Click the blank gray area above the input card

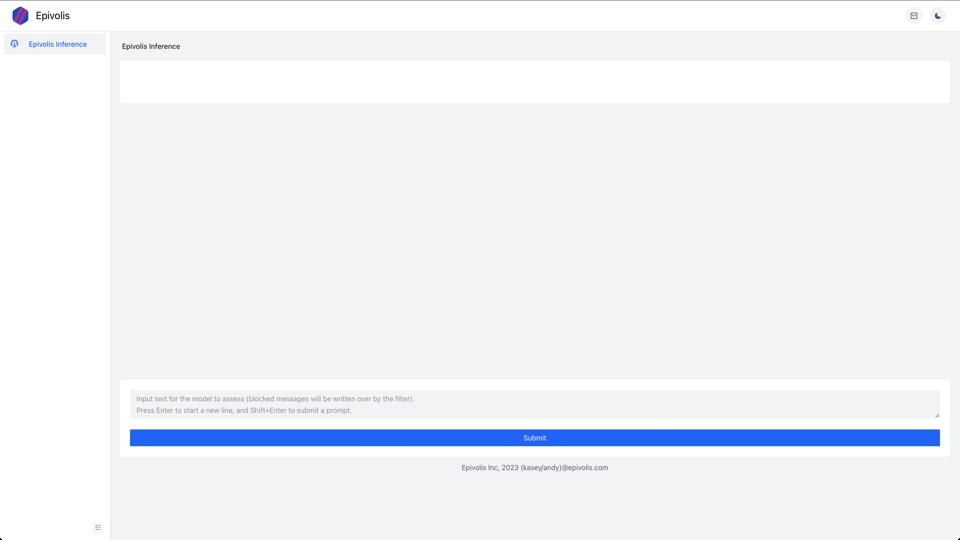click(534, 240)
